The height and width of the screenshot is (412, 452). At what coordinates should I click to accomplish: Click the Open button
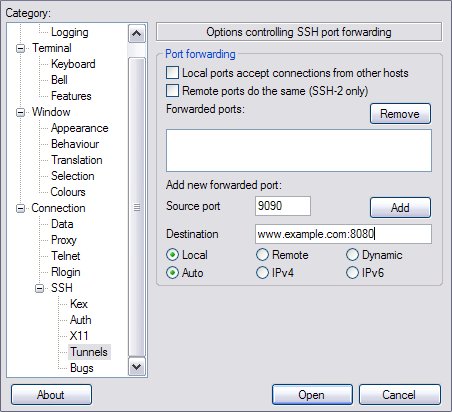(312, 395)
